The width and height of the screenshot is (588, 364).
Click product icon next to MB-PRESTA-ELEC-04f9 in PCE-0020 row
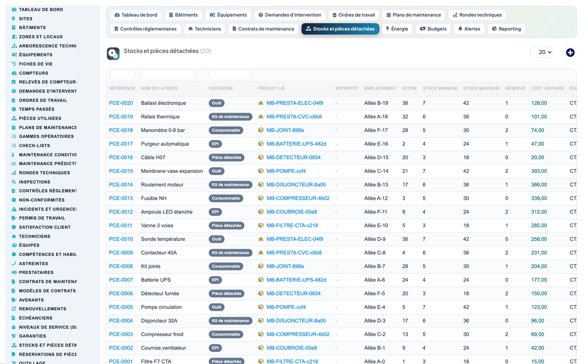tap(261, 103)
